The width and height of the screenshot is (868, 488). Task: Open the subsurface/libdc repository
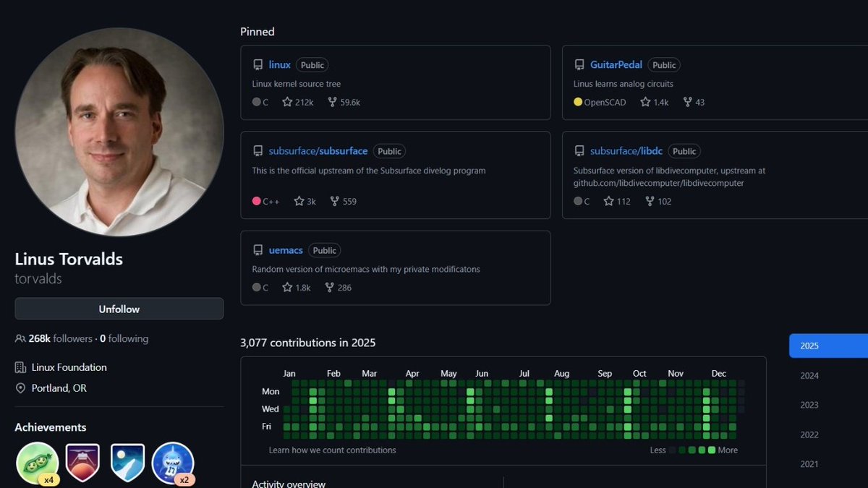tap(626, 151)
